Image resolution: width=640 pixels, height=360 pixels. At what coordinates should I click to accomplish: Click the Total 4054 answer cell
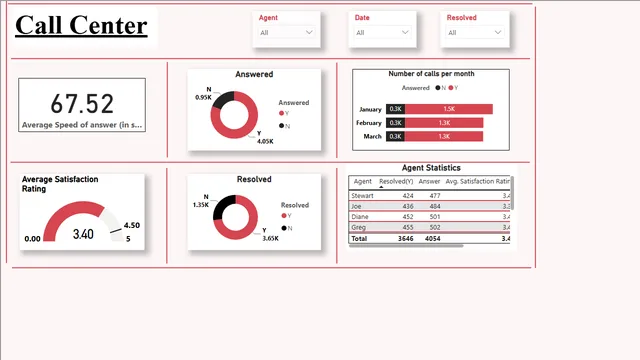pos(432,239)
